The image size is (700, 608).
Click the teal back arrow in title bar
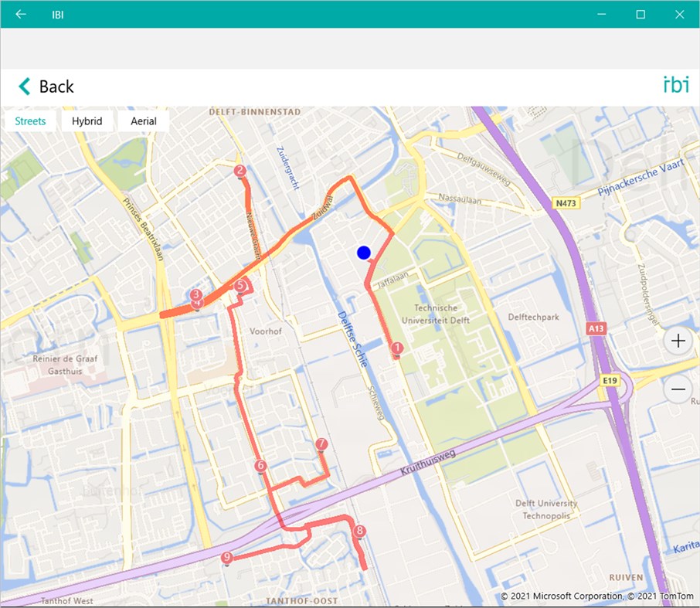(x=20, y=14)
